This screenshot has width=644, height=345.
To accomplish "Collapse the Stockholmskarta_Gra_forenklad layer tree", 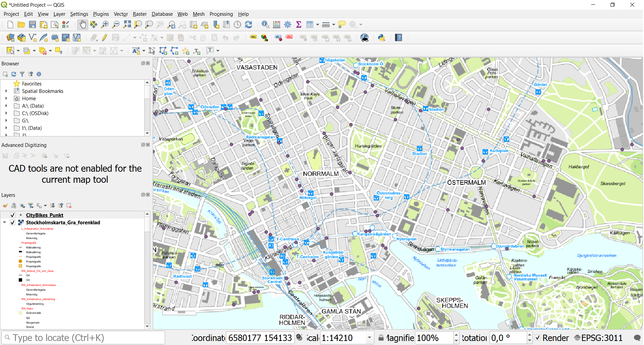I will point(5,223).
